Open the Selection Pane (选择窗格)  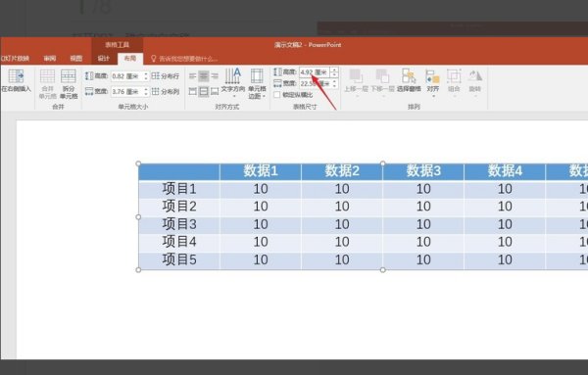coord(409,80)
